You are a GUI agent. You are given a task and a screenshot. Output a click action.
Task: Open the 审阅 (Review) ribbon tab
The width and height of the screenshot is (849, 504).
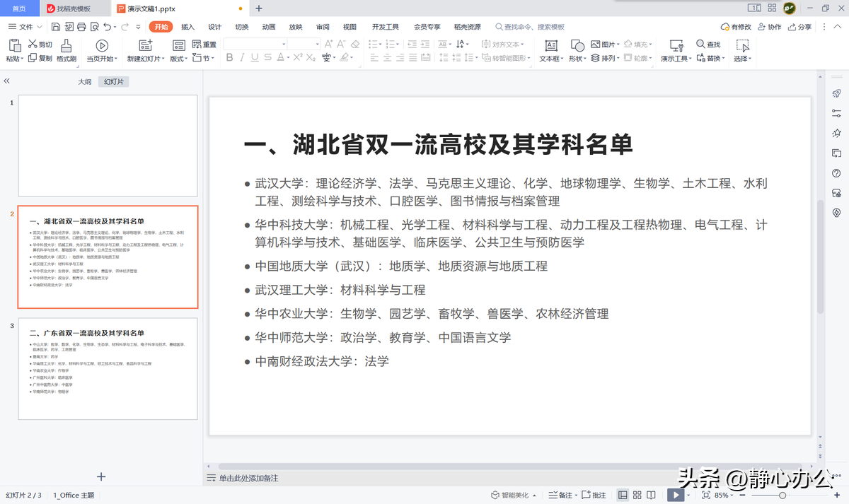point(323,27)
